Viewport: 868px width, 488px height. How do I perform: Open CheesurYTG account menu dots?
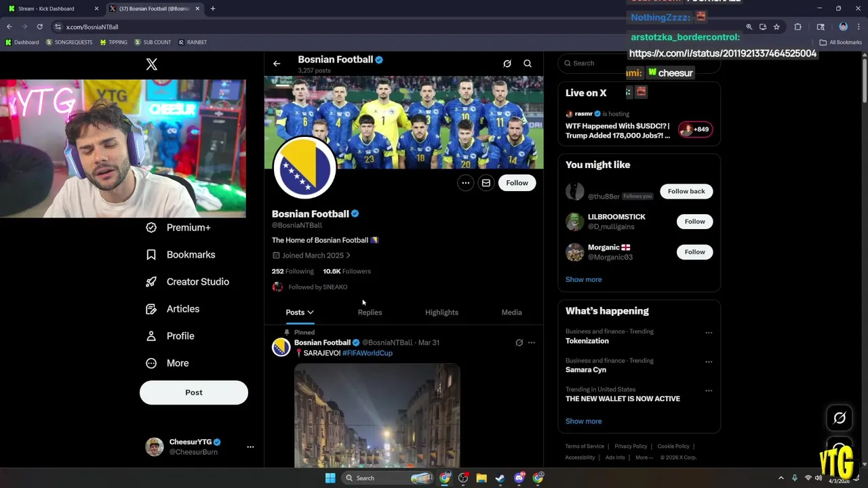pyautogui.click(x=250, y=447)
